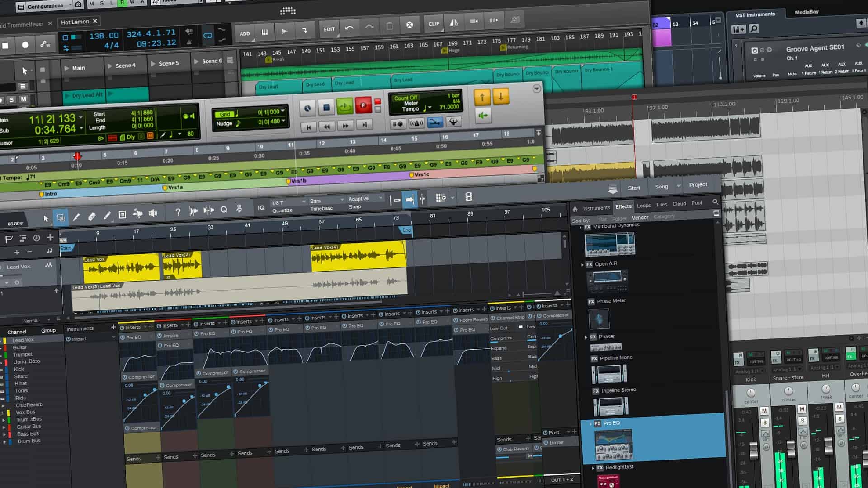Click the yellow up arrow button
This screenshot has height=488, width=868.
point(482,97)
